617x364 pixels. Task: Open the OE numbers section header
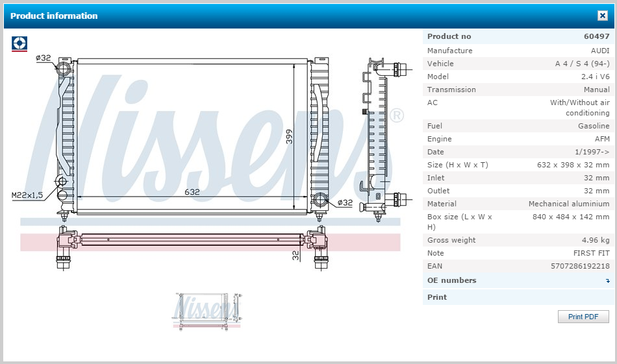pyautogui.click(x=518, y=280)
